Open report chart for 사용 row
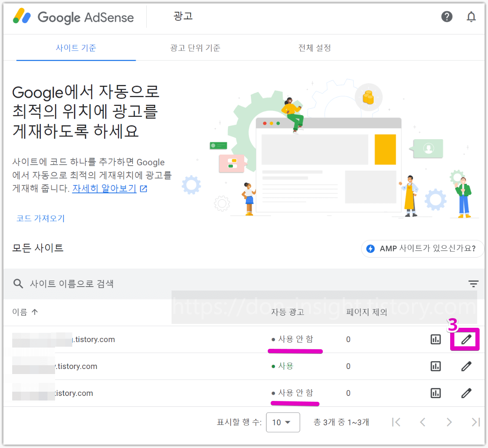Image resolution: width=488 pixels, height=448 pixels. click(x=435, y=366)
